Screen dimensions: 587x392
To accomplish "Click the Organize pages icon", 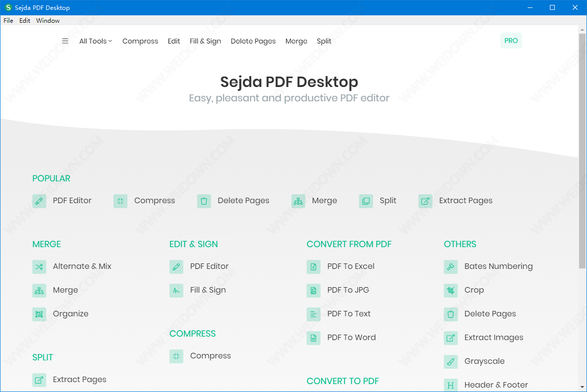I will click(x=39, y=314).
